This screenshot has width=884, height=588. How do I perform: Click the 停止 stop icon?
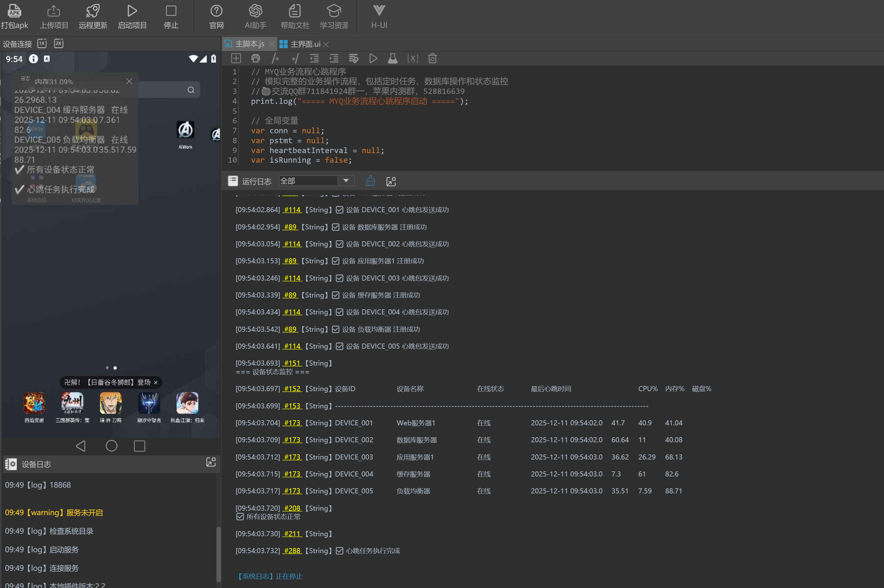(x=171, y=11)
